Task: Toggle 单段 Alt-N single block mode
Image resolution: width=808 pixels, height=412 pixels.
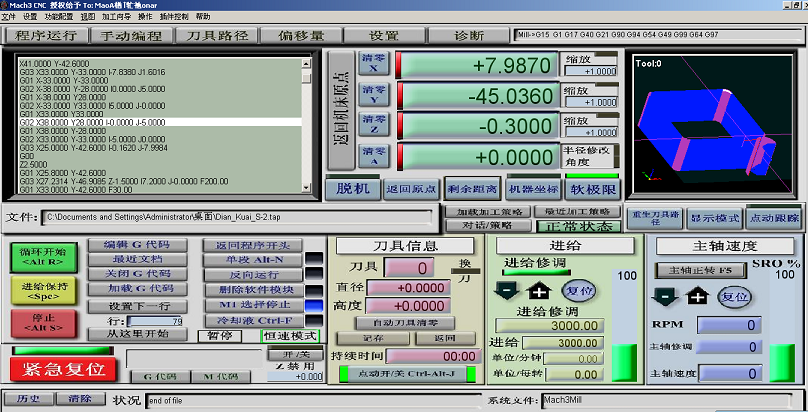Action: pos(253,260)
